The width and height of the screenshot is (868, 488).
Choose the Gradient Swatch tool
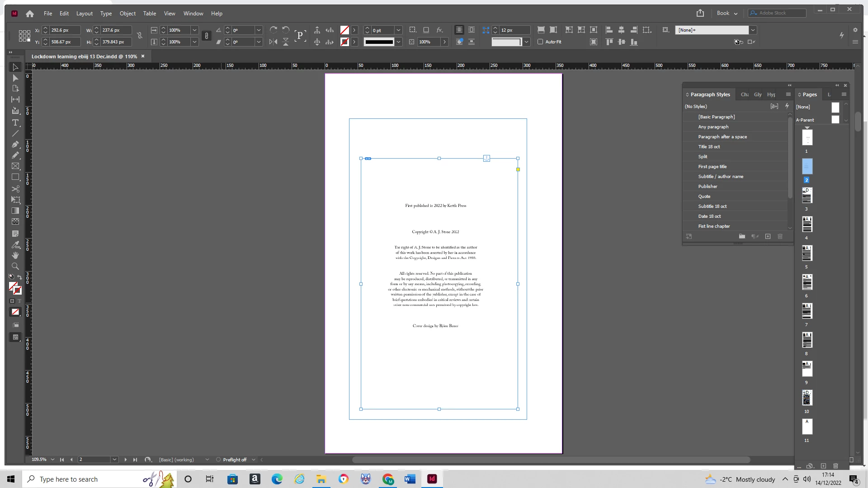15,211
